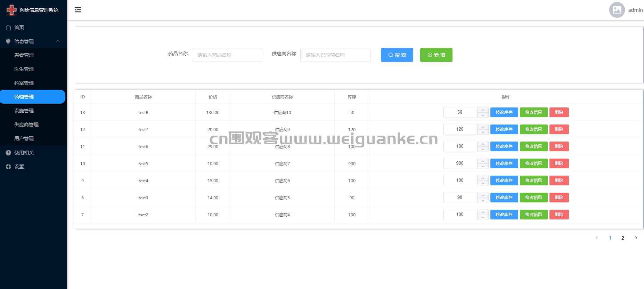The height and width of the screenshot is (289, 644).
Task: Increase stock value for test8 row
Action: pyautogui.click(x=483, y=110)
